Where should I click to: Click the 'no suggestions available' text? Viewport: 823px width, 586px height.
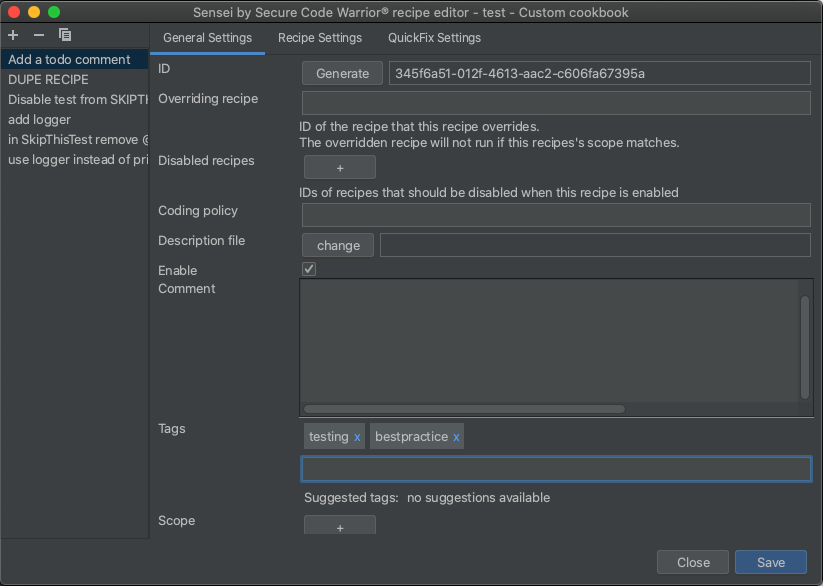478,498
